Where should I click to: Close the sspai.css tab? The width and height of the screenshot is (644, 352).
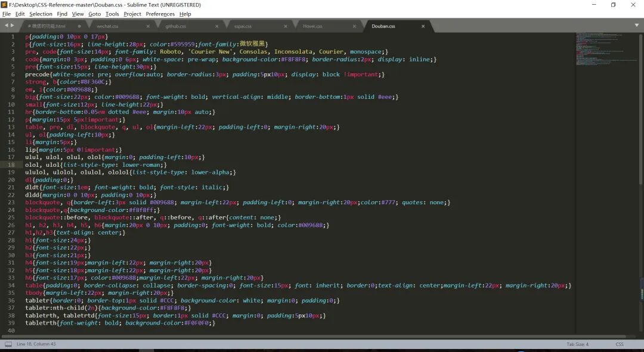(x=286, y=26)
